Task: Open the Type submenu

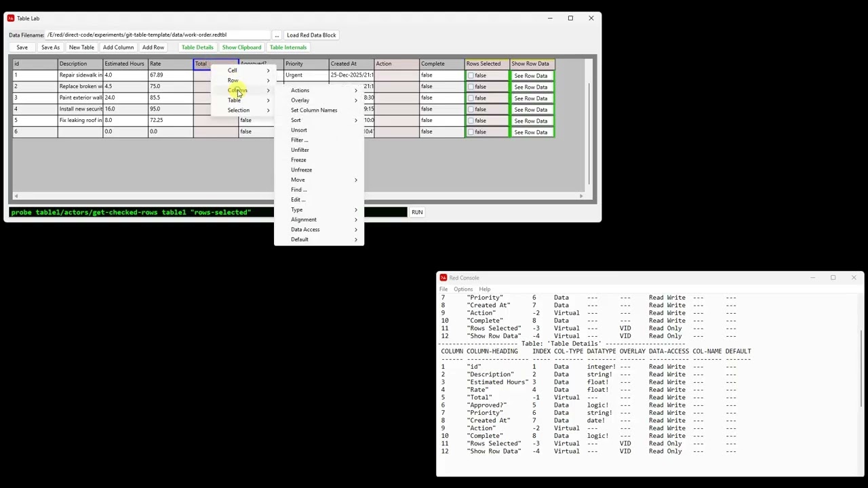Action: pyautogui.click(x=319, y=209)
